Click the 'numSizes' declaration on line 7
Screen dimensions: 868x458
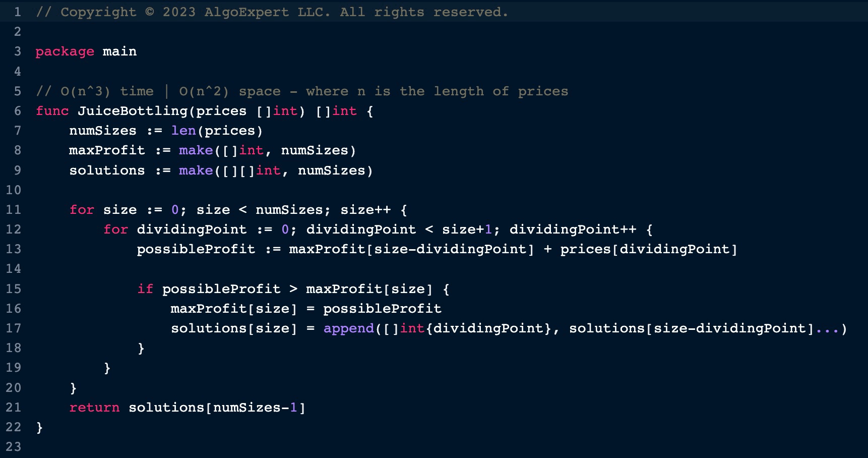103,131
